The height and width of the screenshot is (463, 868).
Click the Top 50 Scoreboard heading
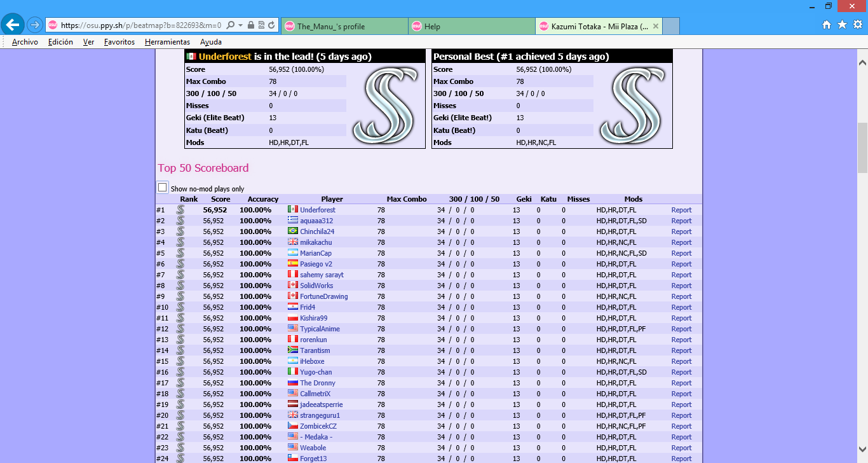pos(203,168)
